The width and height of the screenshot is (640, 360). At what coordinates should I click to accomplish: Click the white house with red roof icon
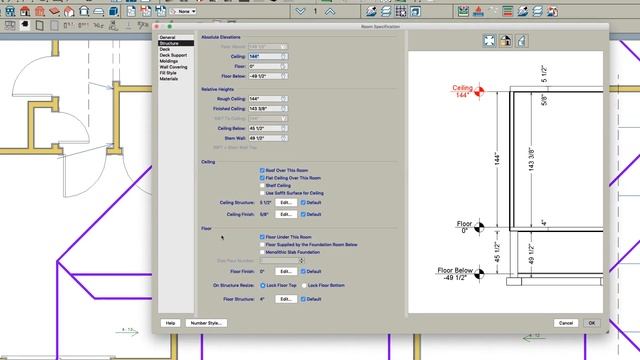(69, 11)
